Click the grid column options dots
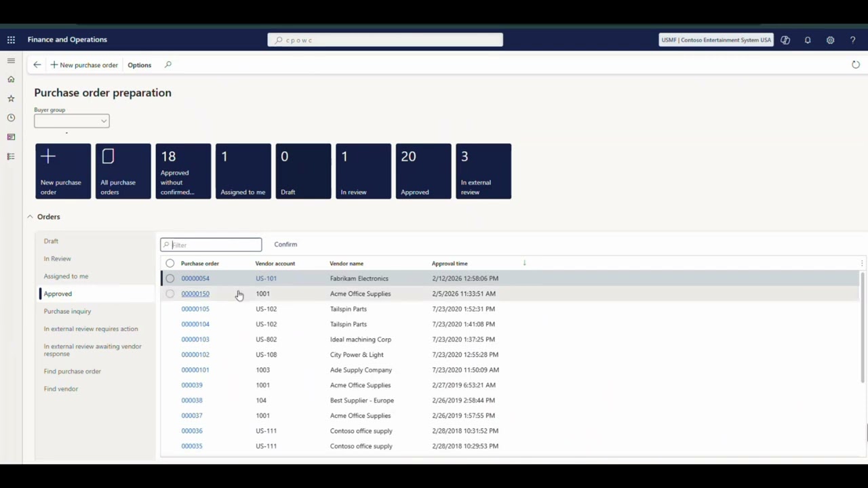 coord(862,263)
